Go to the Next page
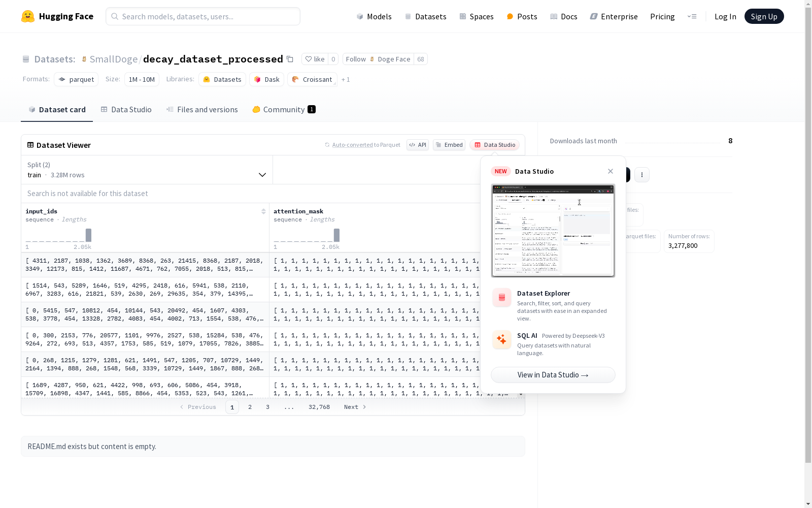This screenshot has height=508, width=812. [355, 407]
